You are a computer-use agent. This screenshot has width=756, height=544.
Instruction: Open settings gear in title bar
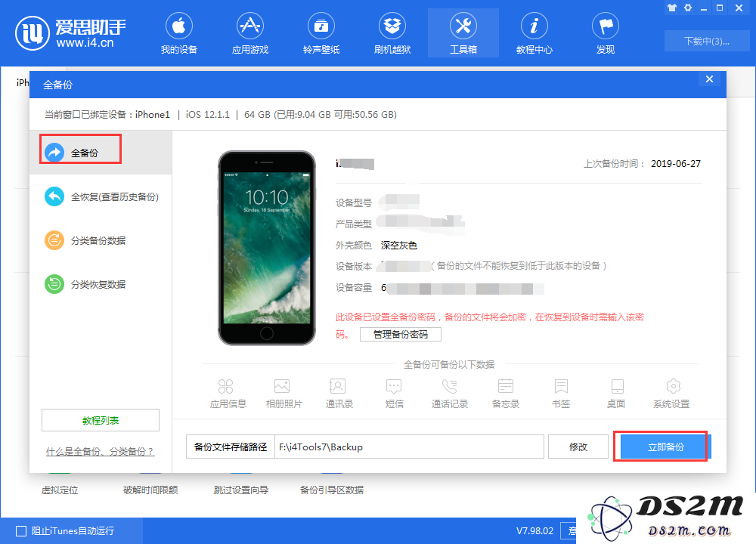(688, 8)
